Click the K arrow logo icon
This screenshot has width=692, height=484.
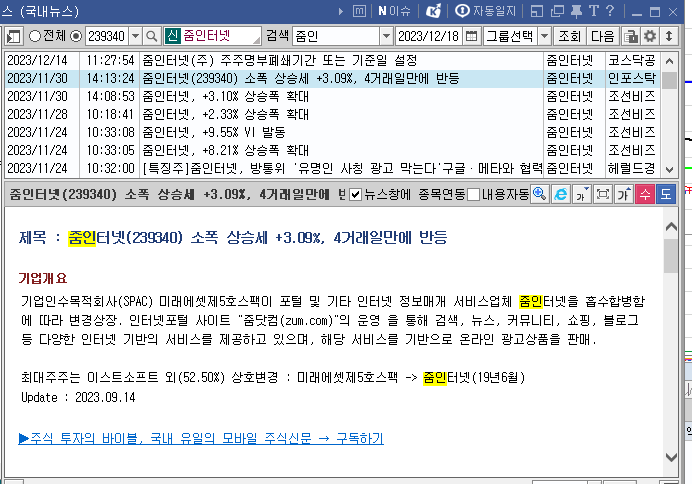(x=433, y=11)
